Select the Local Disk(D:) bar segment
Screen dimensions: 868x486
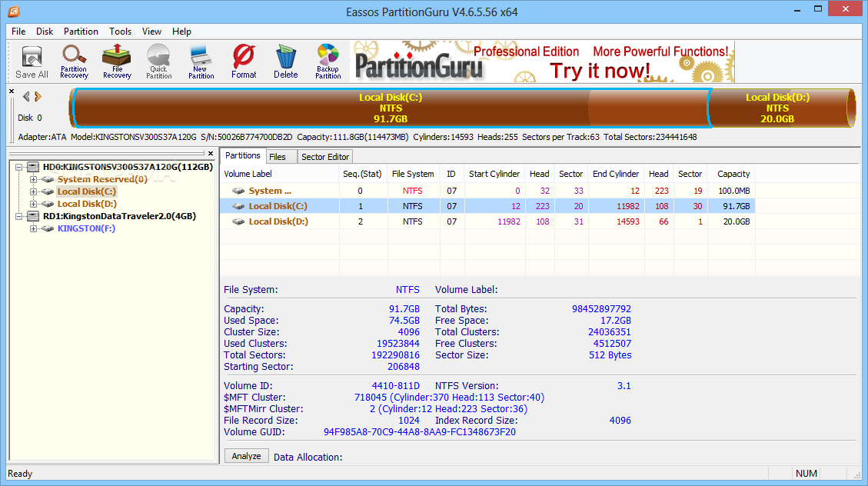(778, 108)
